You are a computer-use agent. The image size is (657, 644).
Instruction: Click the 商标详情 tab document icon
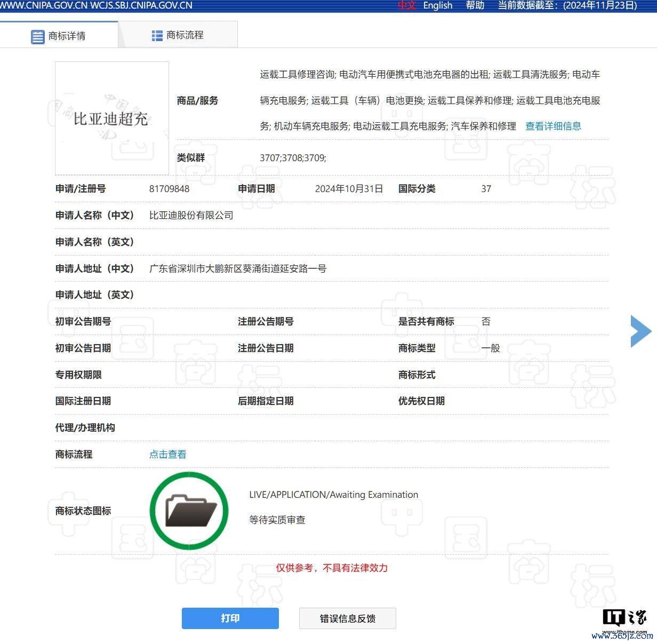37,37
